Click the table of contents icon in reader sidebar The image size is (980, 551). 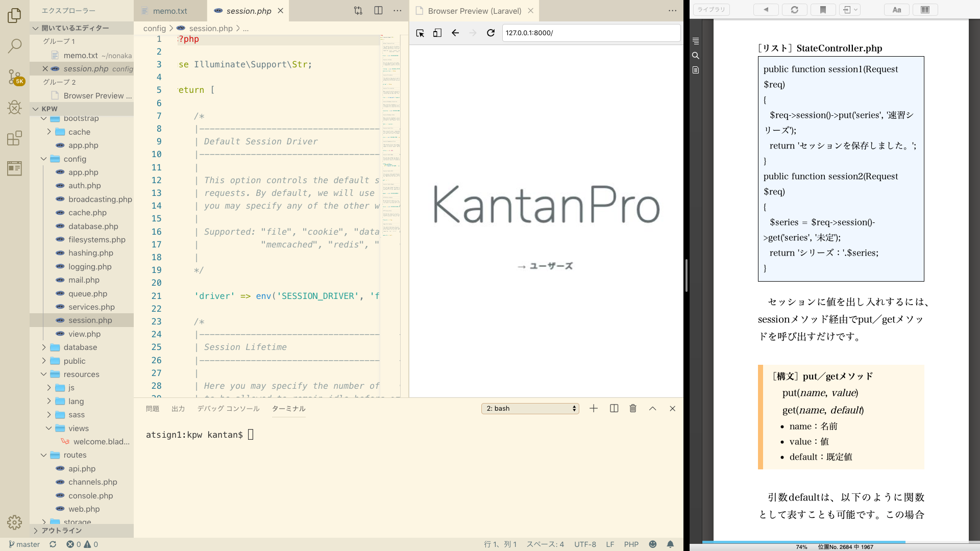696,41
